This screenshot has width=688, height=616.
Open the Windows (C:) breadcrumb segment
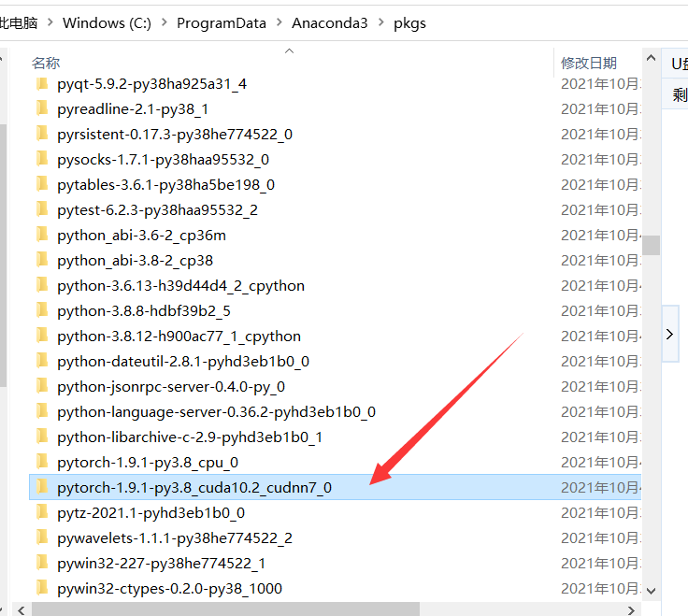tap(107, 22)
